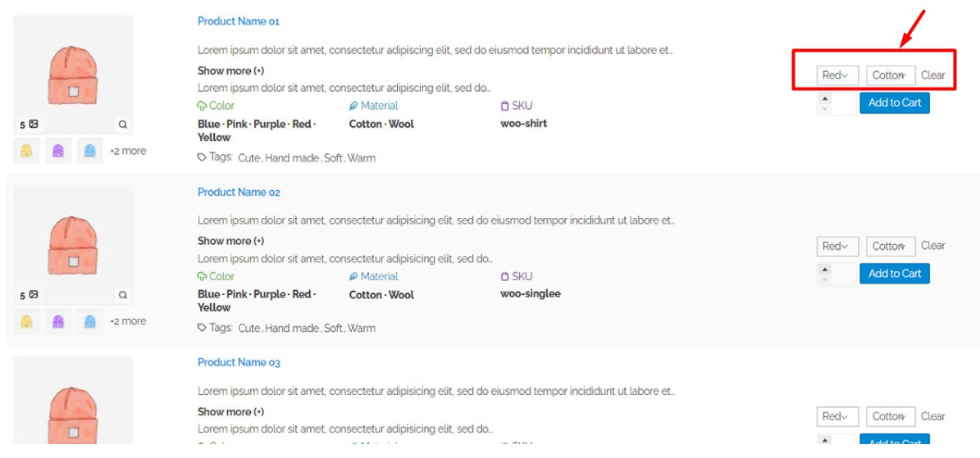The height and width of the screenshot is (458, 980).
Task: Click the Tags label icon for Product 02
Action: [202, 328]
